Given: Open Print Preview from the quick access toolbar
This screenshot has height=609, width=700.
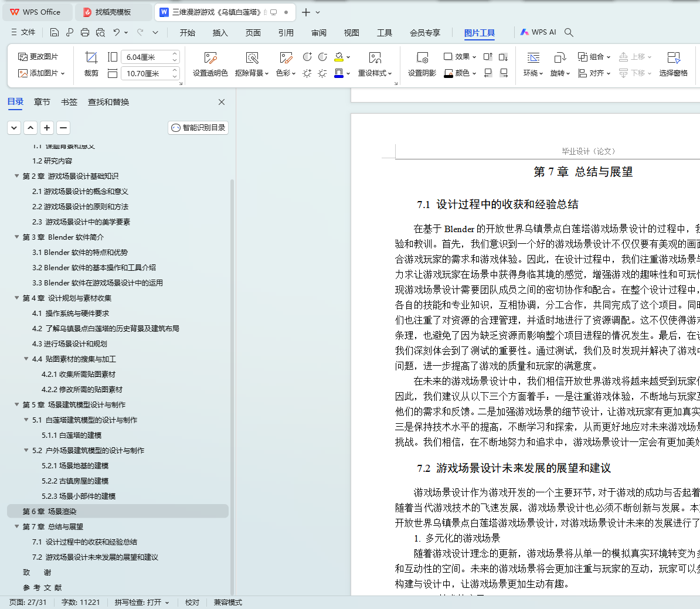Looking at the screenshot, I should (x=100, y=32).
